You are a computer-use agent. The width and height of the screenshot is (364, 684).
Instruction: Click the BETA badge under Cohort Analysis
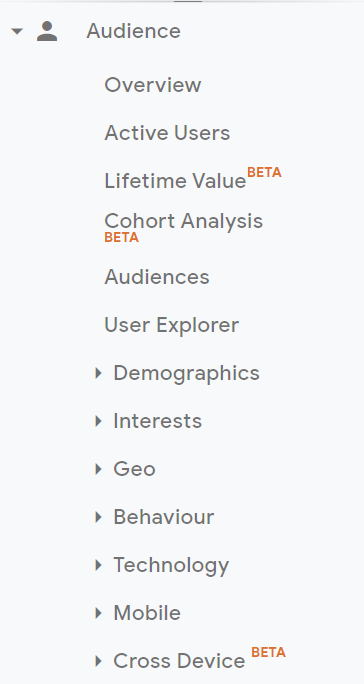click(121, 238)
